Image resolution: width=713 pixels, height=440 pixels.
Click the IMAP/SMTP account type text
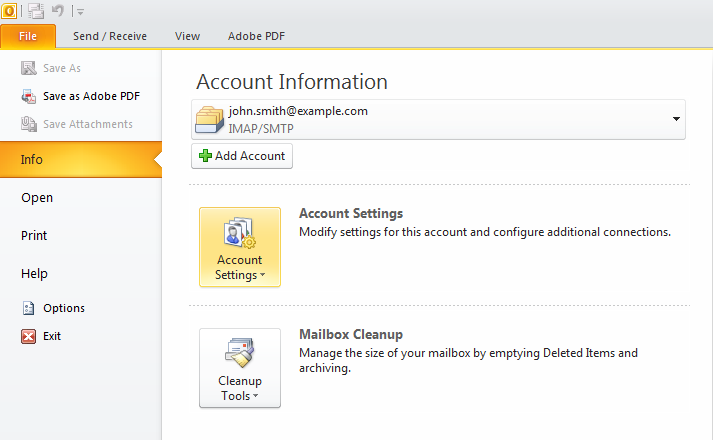point(261,129)
